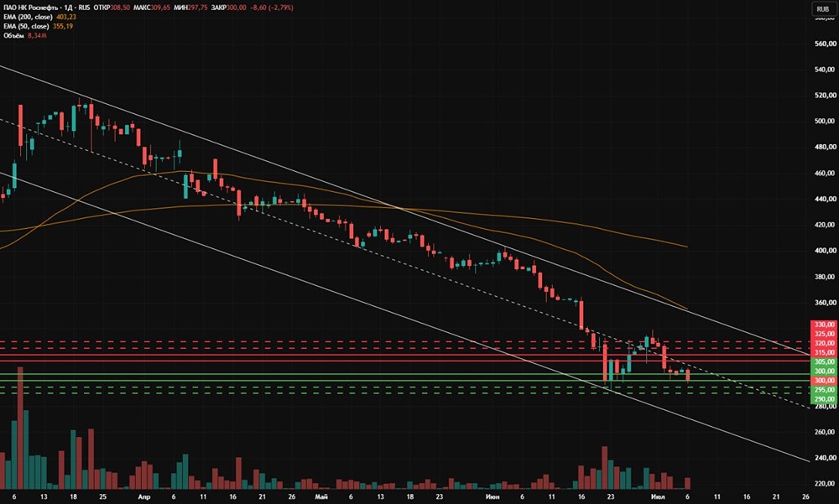Click the 400,00 price scale mark
Screen dimensions: 839x504
825,251
